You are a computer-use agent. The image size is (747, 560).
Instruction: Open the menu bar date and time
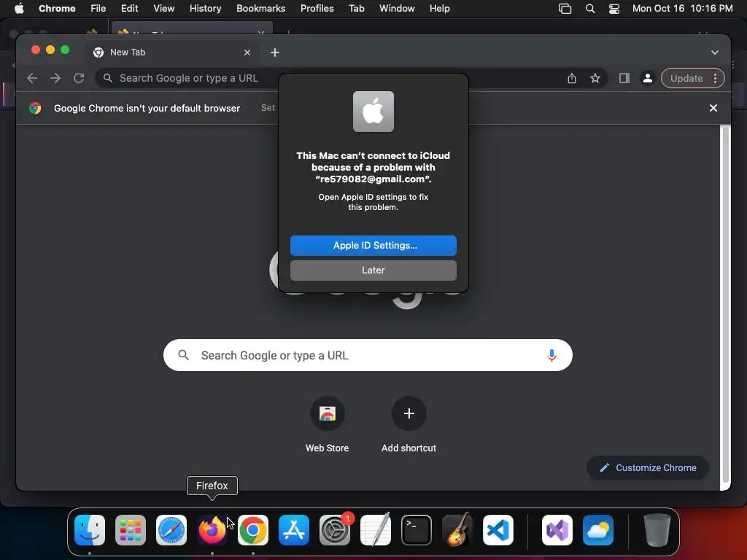(x=682, y=9)
